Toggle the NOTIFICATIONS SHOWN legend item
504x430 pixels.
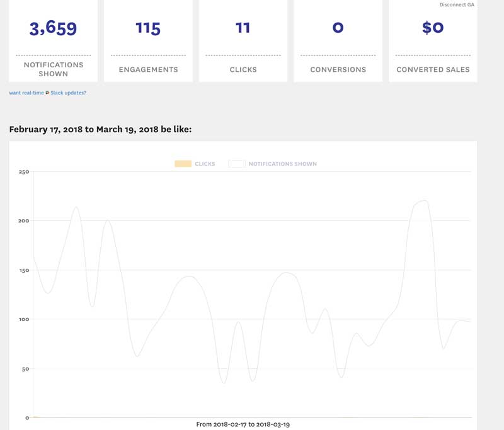pyautogui.click(x=283, y=163)
